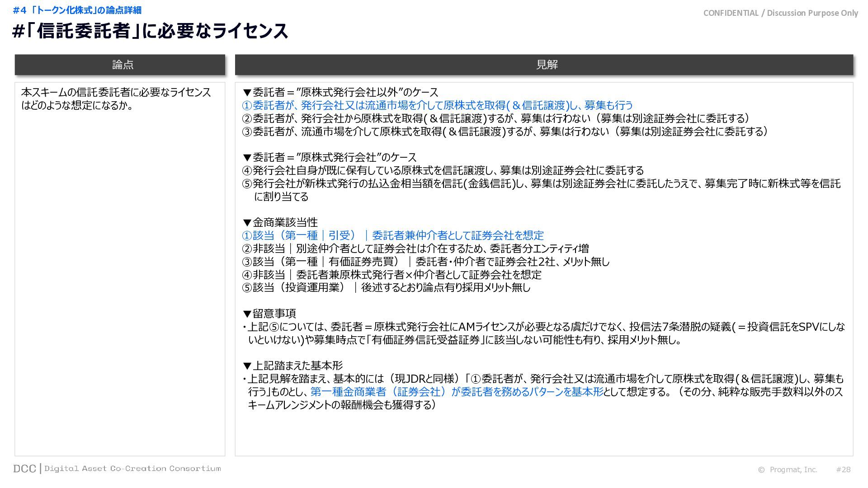
Task: Click triangle marker before 原株式発行会社”のケース
Action: pyautogui.click(x=247, y=158)
